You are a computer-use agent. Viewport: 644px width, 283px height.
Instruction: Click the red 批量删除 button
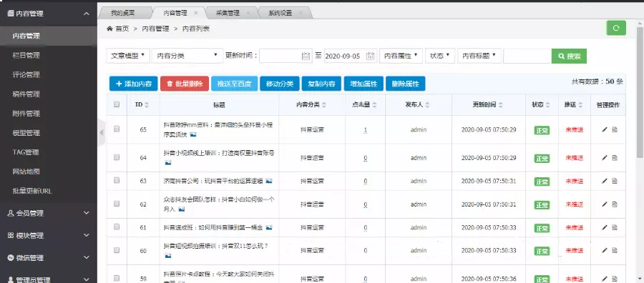185,84
